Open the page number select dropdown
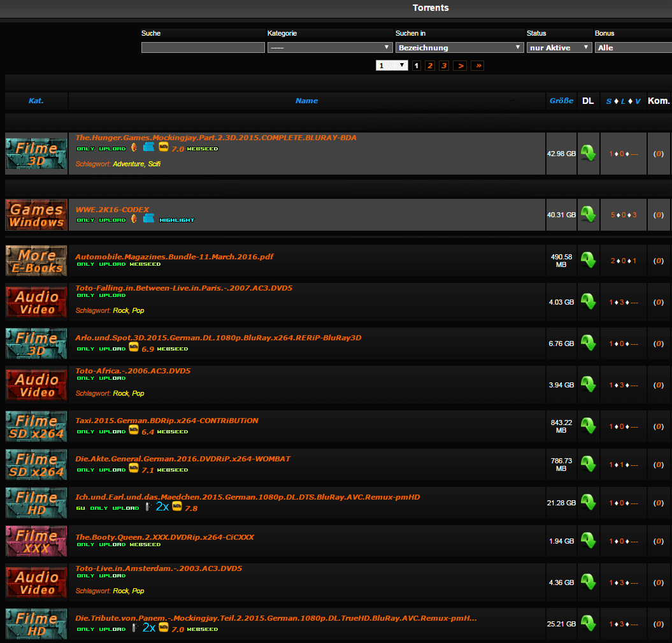This screenshot has width=672, height=643. click(392, 66)
